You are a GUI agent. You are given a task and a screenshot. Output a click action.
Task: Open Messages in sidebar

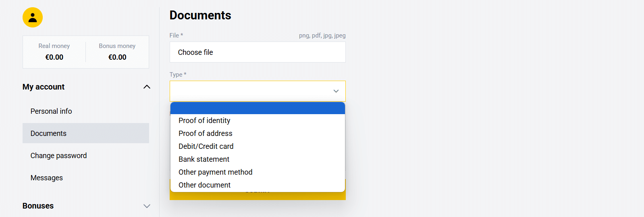coord(47,178)
